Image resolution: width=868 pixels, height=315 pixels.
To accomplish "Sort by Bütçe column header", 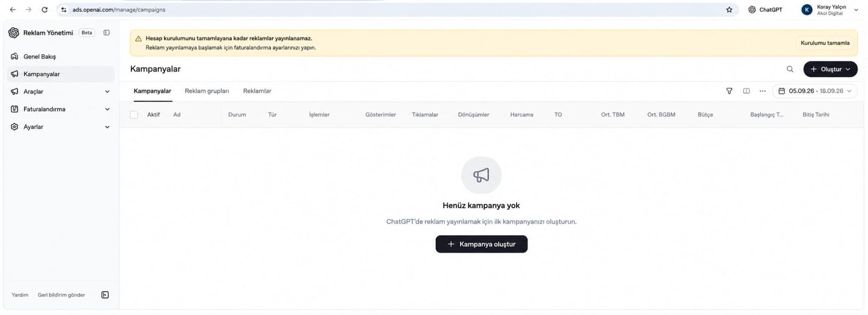I will [x=705, y=114].
